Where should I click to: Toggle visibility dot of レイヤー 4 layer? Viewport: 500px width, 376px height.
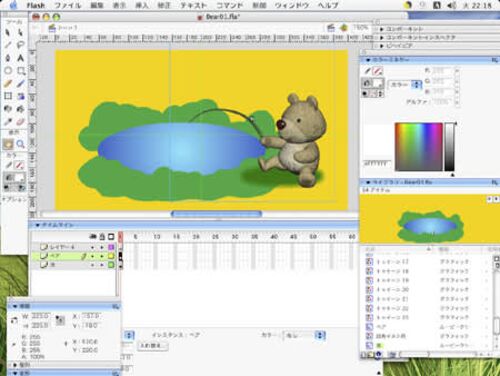coord(93,247)
